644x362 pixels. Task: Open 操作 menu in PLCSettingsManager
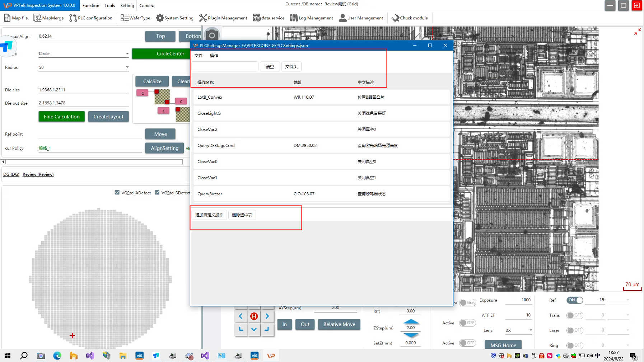point(214,56)
